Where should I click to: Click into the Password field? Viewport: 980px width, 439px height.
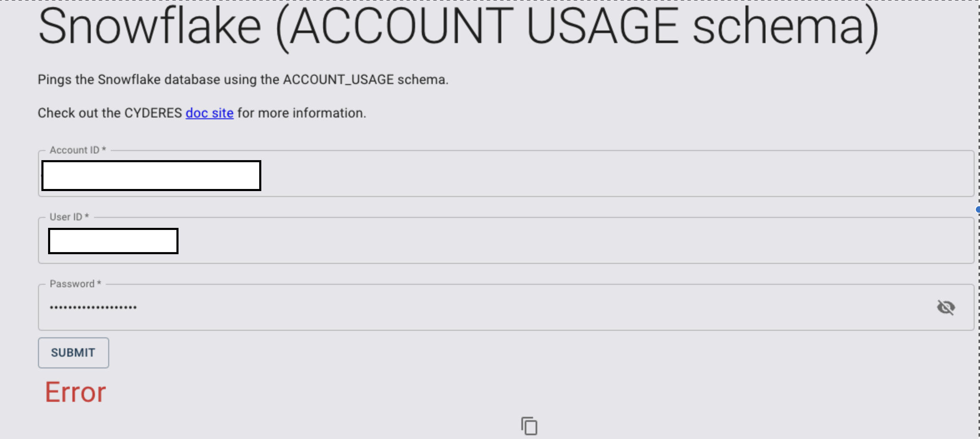coord(502,307)
